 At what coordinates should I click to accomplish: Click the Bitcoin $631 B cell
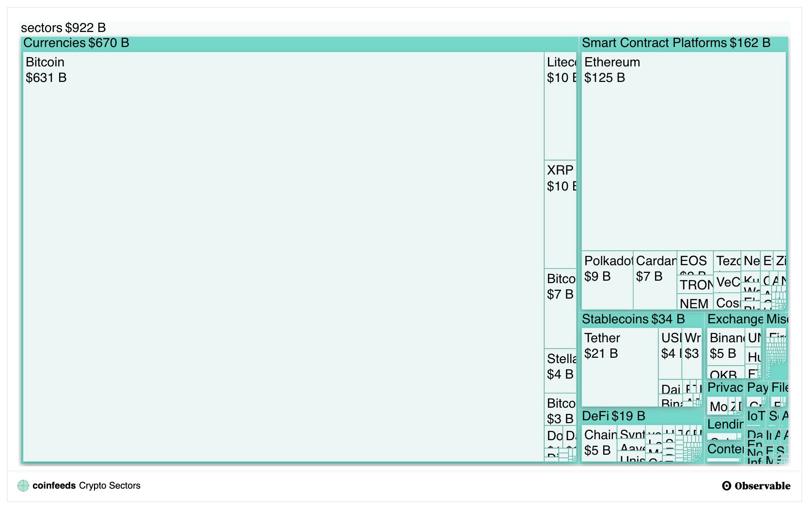[283, 257]
